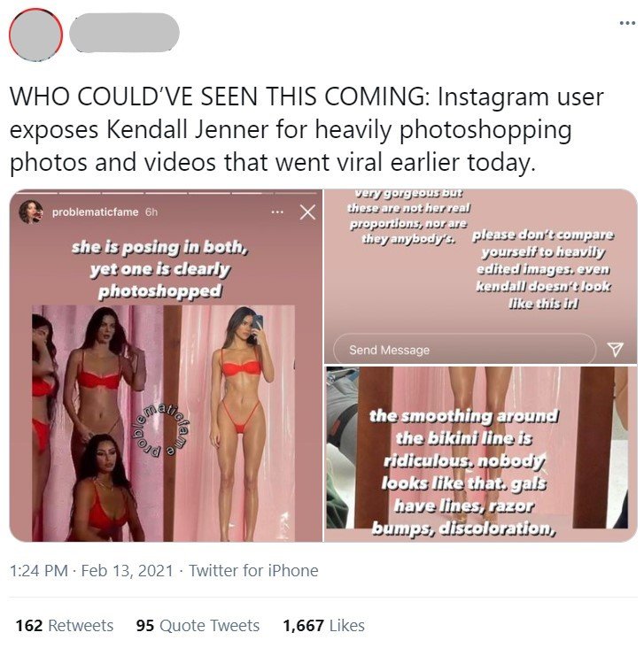Click the tweet text about Kendall Jenner
The width and height of the screenshot is (644, 648).
(x=306, y=129)
